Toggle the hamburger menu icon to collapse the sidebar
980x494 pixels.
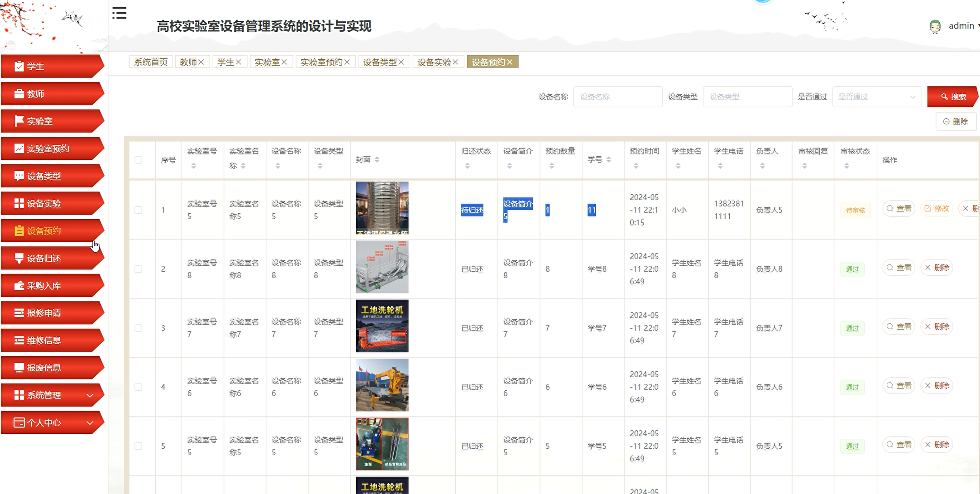[x=120, y=13]
